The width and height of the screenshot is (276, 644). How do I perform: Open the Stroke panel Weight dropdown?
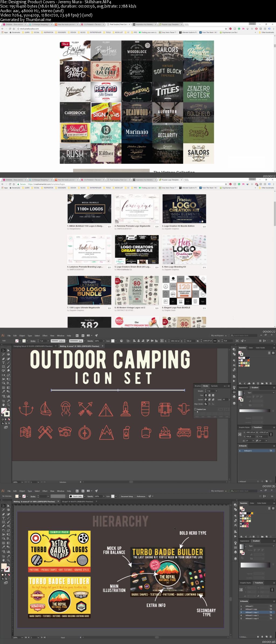pyautogui.click(x=216, y=391)
